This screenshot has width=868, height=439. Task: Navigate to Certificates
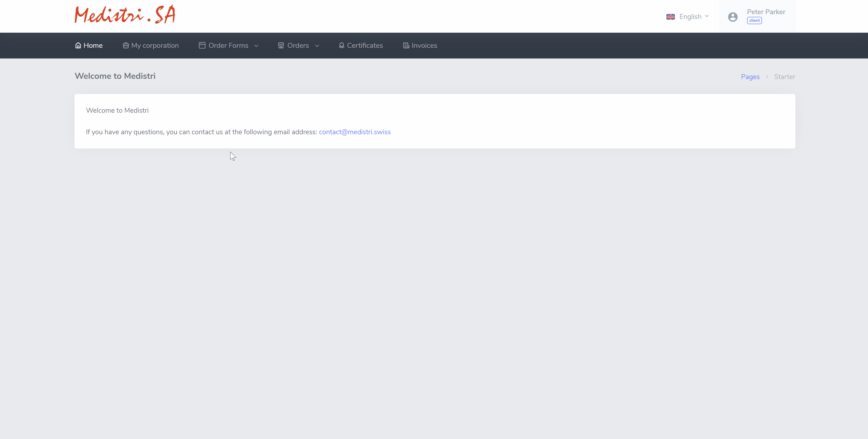pos(361,45)
